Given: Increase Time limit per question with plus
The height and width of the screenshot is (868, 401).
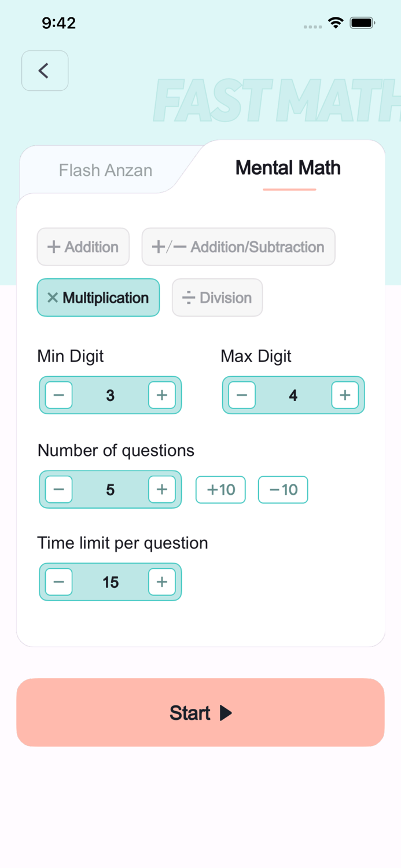Looking at the screenshot, I should click(x=162, y=582).
